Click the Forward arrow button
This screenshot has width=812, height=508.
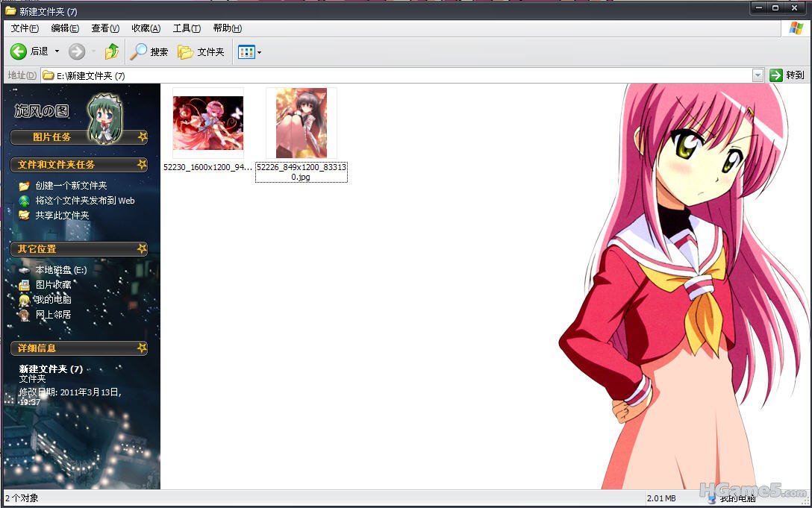click(76, 51)
